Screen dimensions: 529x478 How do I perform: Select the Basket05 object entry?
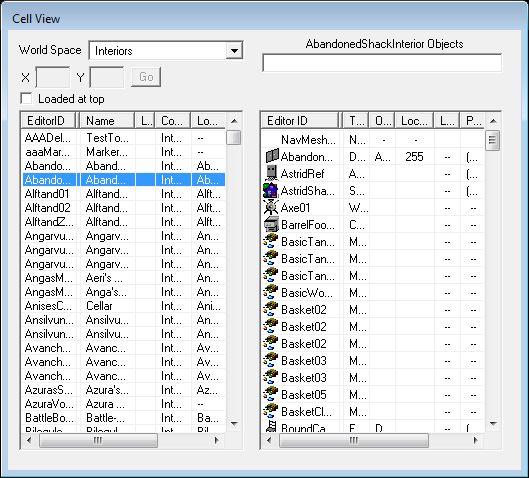coord(373,394)
